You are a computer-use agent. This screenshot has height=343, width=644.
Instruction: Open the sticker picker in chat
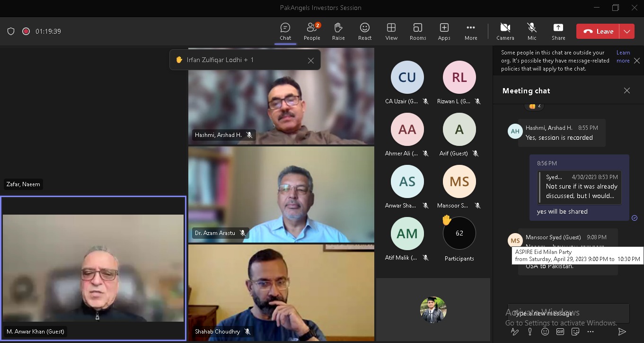click(x=575, y=332)
